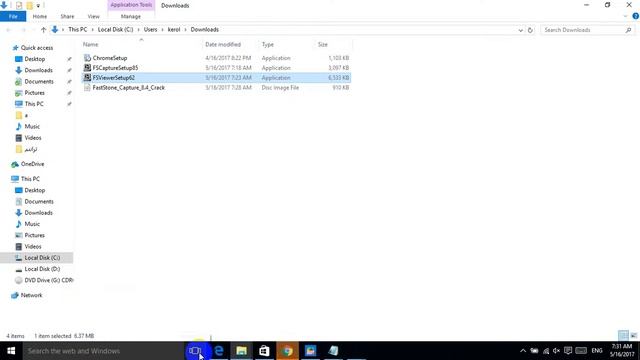
Task: Open Music under Quick access
Action: pos(32,127)
